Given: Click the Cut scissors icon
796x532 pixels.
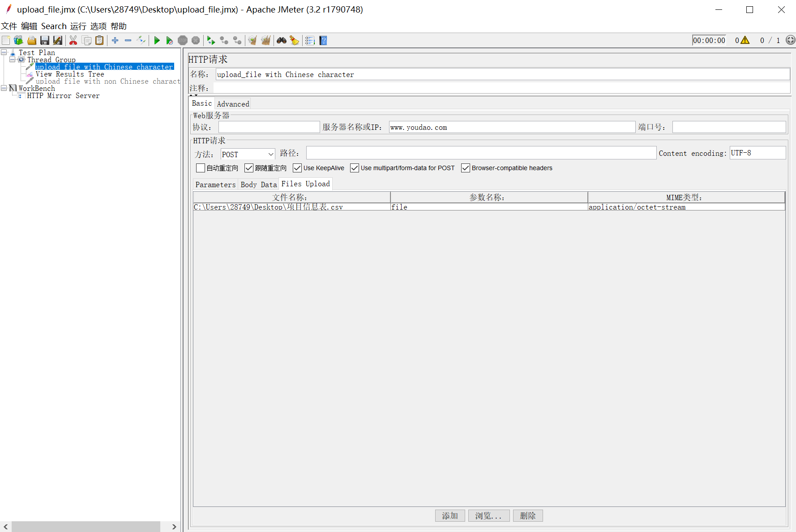Looking at the screenshot, I should pos(73,41).
